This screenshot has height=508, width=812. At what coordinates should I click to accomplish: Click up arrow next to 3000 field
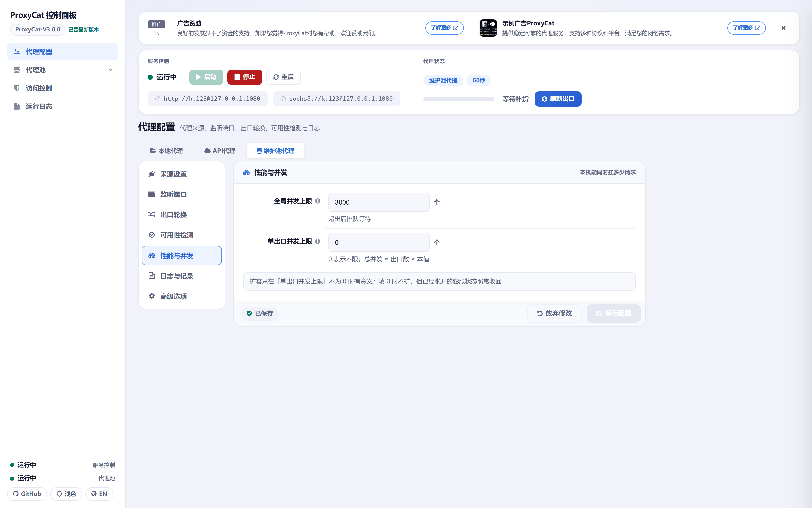(x=437, y=202)
